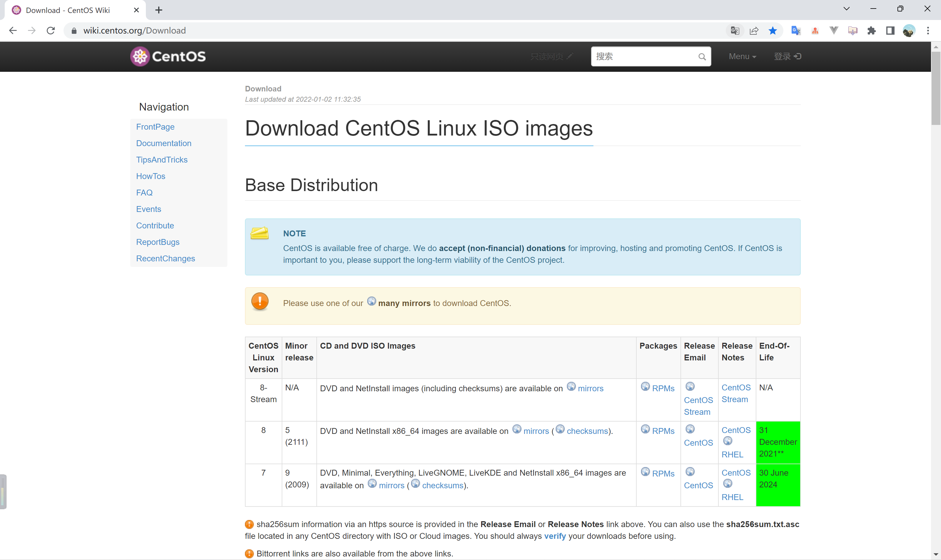Open the Extensions puzzle icon
This screenshot has height=560, width=941.
871,31
